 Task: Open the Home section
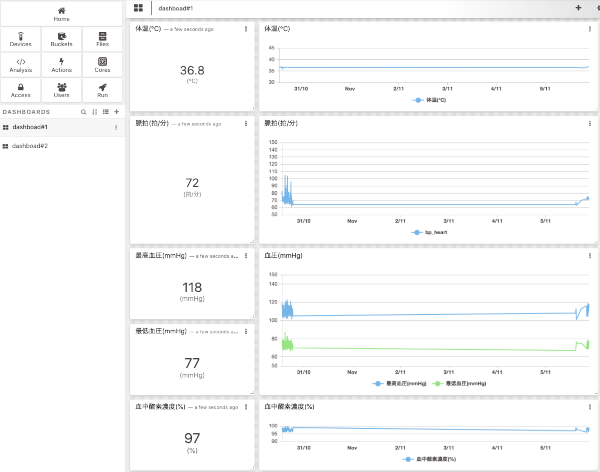(61, 14)
